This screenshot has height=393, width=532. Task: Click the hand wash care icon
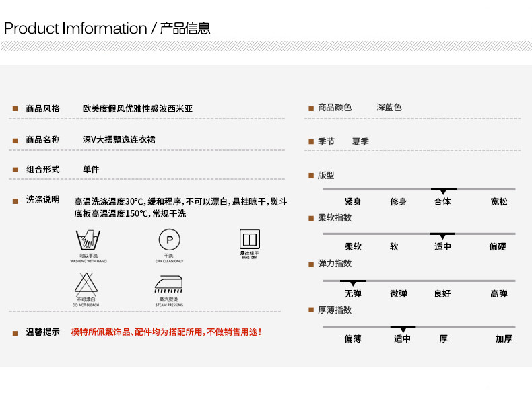click(88, 240)
